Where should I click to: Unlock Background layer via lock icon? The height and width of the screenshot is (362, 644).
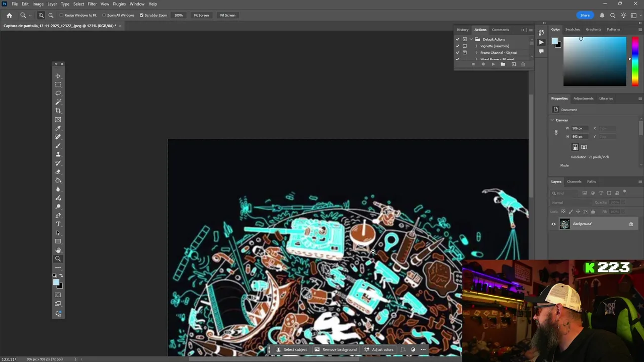click(x=631, y=224)
